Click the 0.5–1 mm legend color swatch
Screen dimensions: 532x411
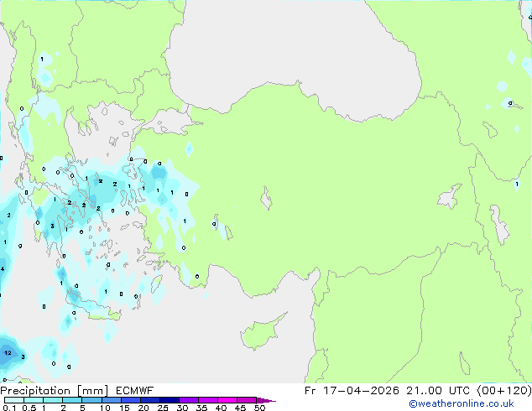34,400
